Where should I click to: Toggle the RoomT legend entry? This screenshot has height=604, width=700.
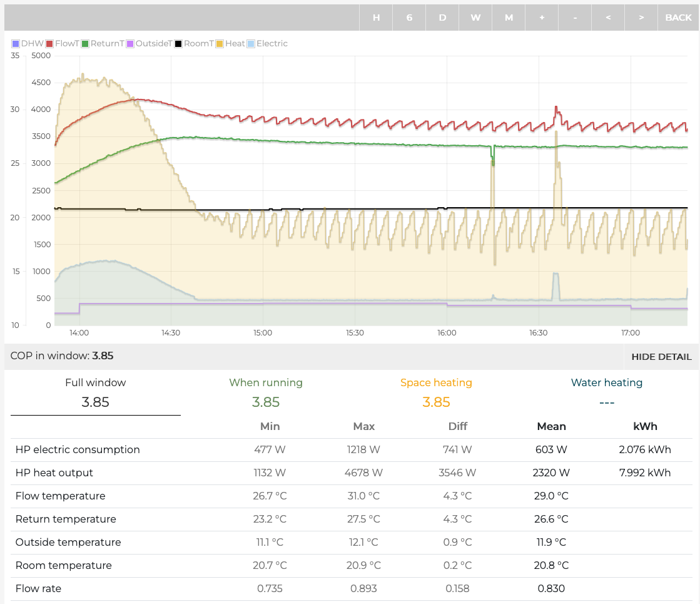(194, 44)
